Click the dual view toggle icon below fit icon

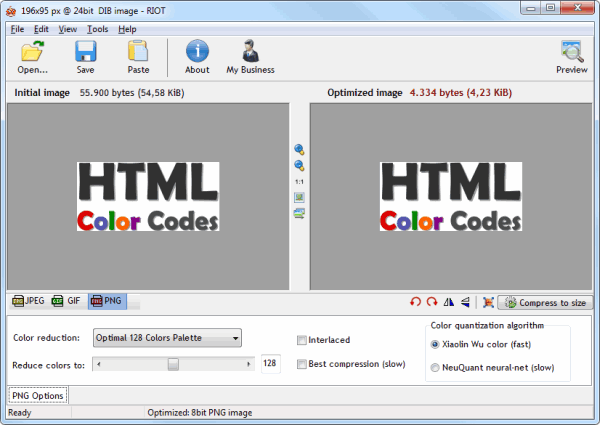click(299, 213)
